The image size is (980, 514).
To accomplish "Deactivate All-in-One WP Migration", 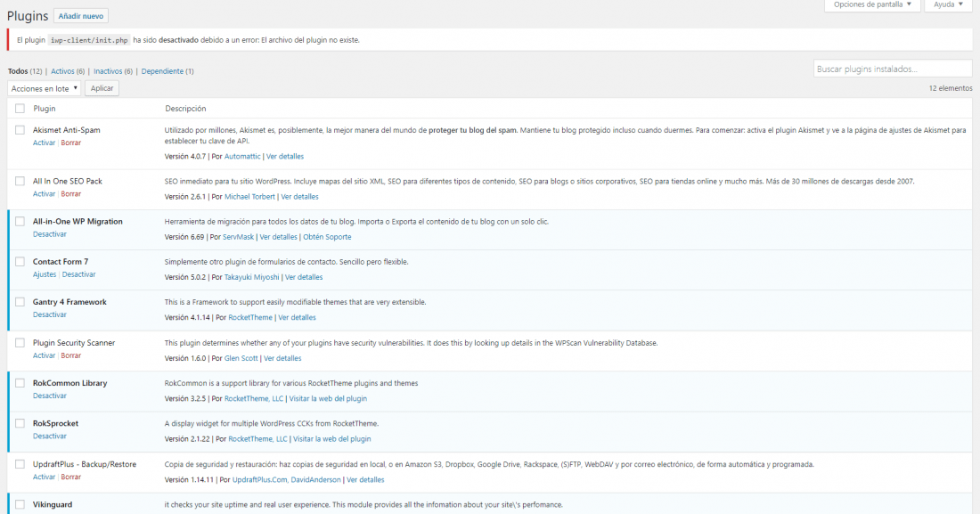I will [x=49, y=234].
